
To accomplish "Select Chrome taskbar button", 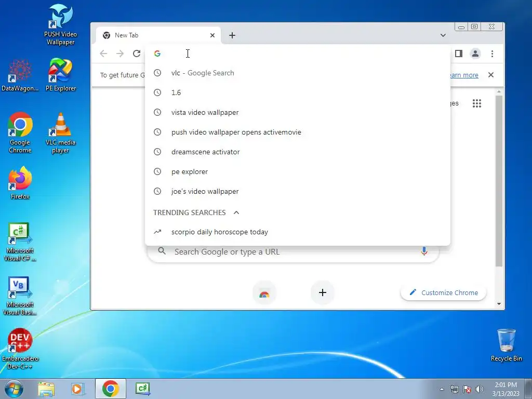I will (x=111, y=389).
